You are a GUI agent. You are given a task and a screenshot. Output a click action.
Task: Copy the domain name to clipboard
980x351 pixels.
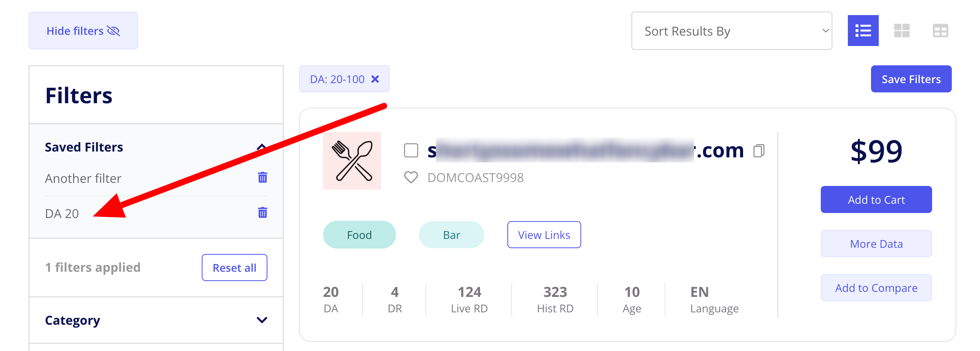coord(759,151)
